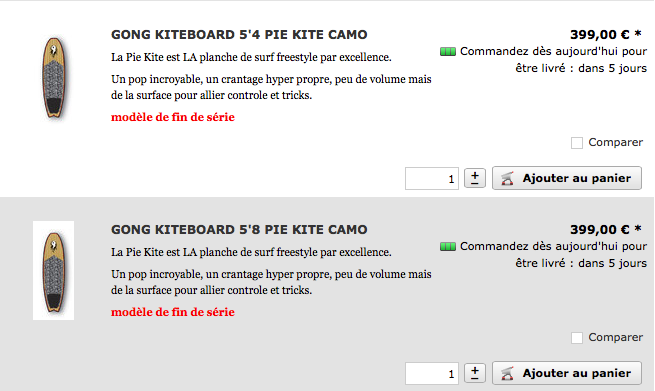
Task: Click cart icon on first Ajouter au panier
Action: [507, 178]
